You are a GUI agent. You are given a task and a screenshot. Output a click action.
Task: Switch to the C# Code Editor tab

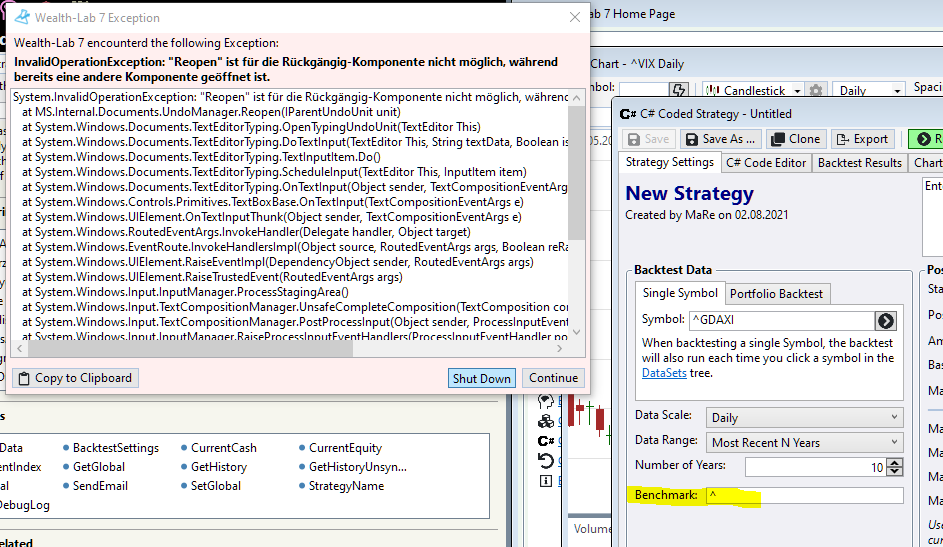[766, 163]
